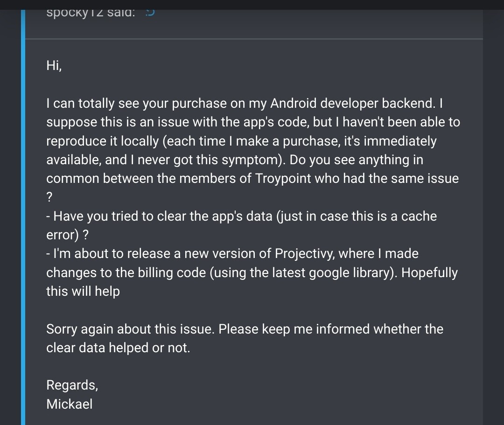This screenshot has height=425, width=504.
Task: Click the dark top status bar strip
Action: coord(252,5)
